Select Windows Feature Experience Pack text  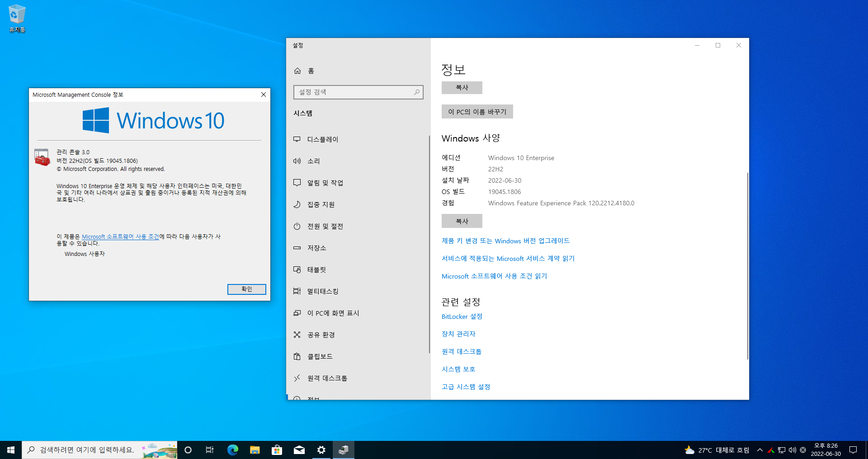pyautogui.click(x=561, y=203)
